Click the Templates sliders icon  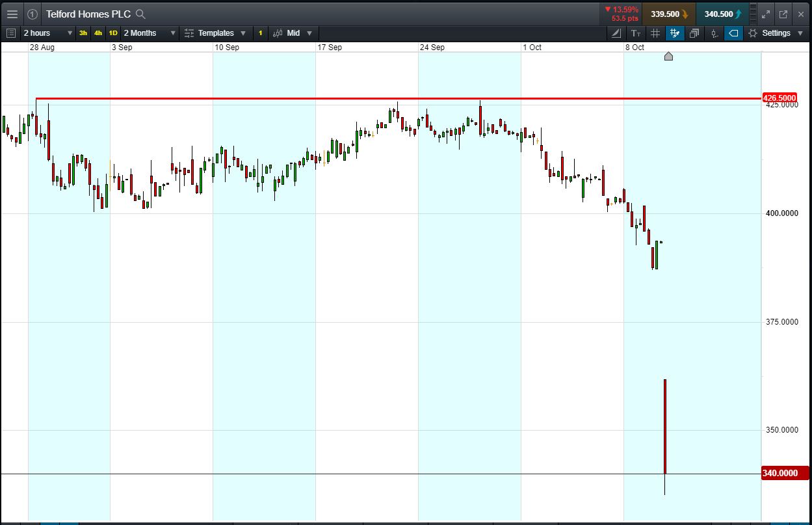tap(189, 33)
